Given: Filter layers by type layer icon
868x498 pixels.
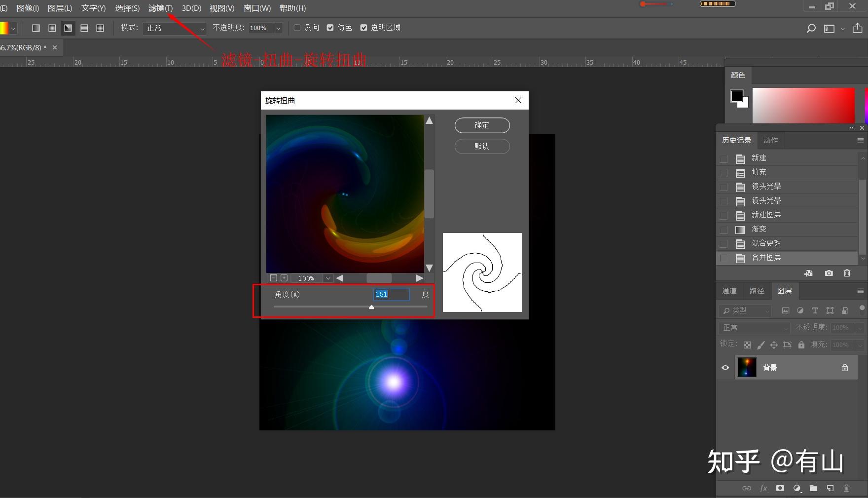Looking at the screenshot, I should tap(815, 310).
